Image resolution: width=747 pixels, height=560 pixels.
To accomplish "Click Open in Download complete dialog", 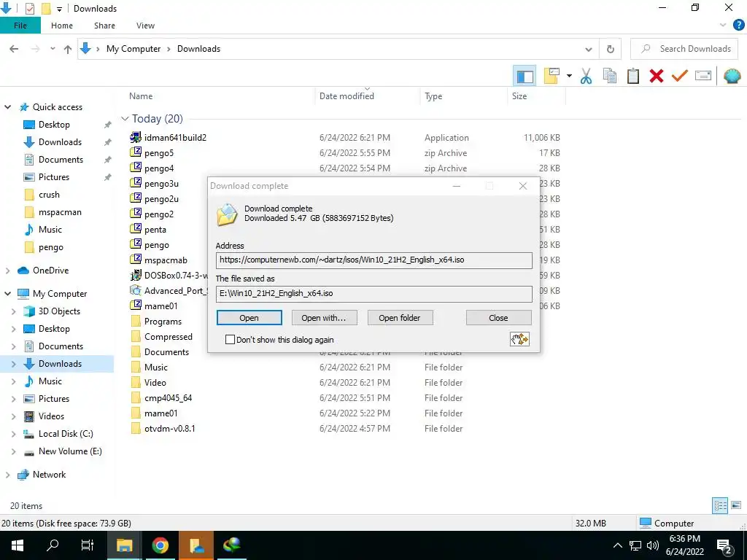I will pyautogui.click(x=249, y=318).
